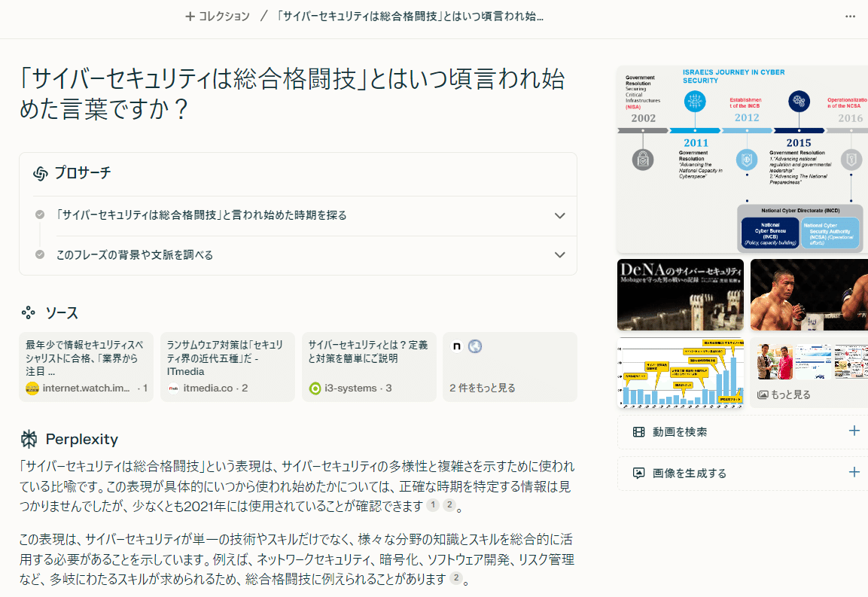Click the Perplexity logo icon

pyautogui.click(x=29, y=439)
